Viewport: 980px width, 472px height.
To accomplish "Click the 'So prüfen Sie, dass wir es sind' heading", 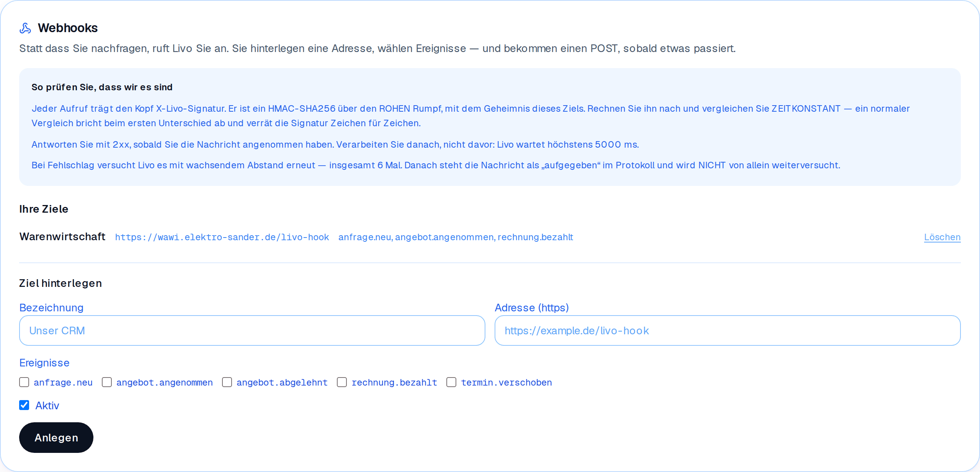I will pos(102,87).
